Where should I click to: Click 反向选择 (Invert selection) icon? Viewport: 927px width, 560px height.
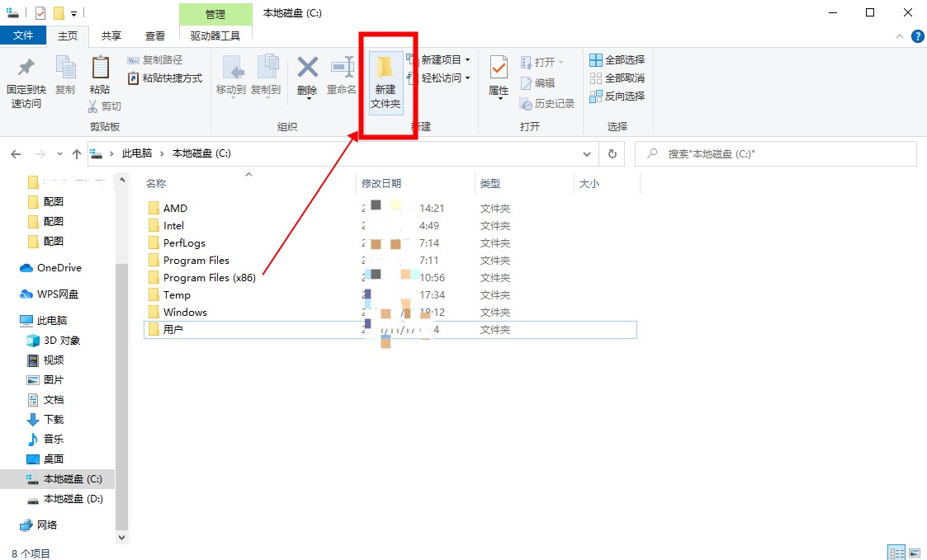click(x=596, y=96)
